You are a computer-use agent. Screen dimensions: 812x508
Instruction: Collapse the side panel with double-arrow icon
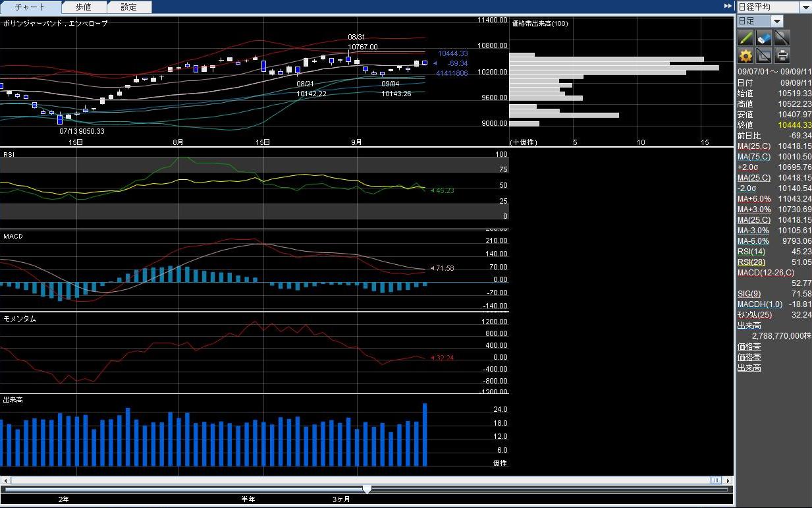(728, 6)
